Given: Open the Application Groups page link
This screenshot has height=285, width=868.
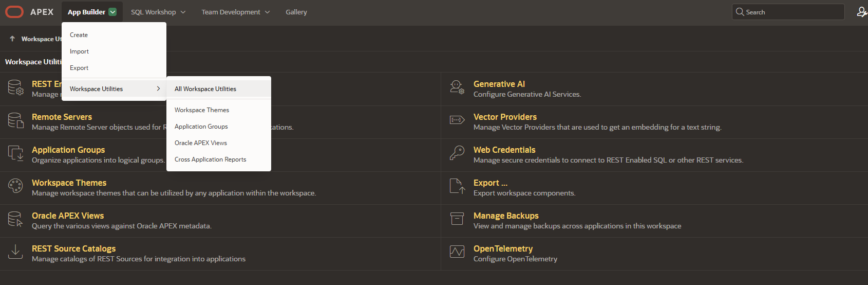Looking at the screenshot, I should click(x=68, y=150).
